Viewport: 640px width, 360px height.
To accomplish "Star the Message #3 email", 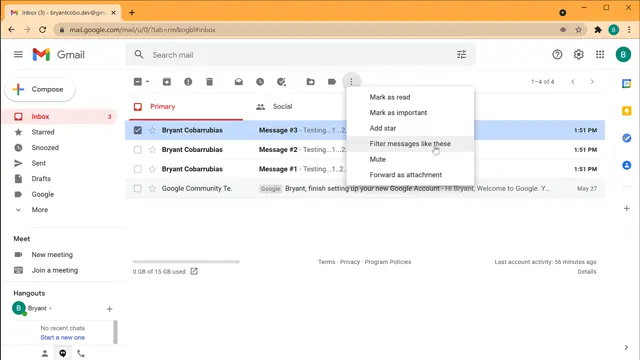I will (x=152, y=130).
